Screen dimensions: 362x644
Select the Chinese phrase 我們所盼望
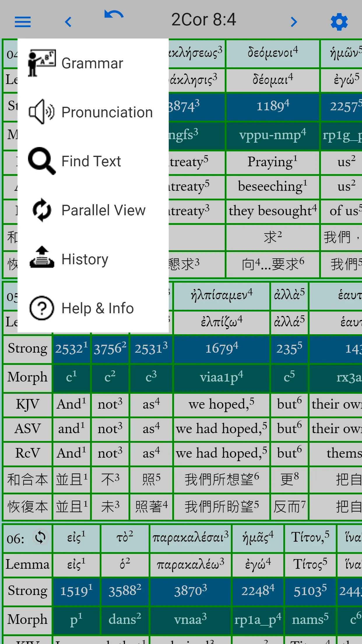[x=222, y=507]
